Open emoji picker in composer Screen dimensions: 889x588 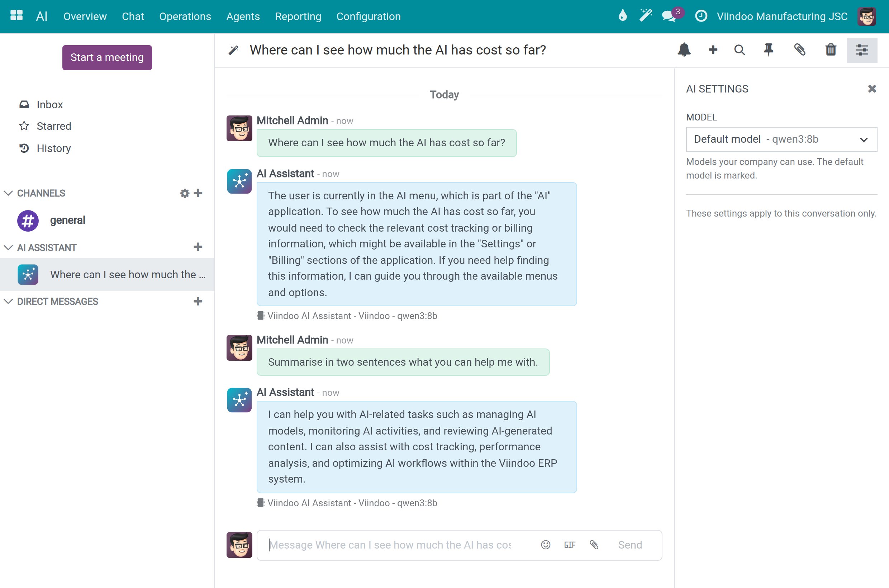click(x=546, y=545)
